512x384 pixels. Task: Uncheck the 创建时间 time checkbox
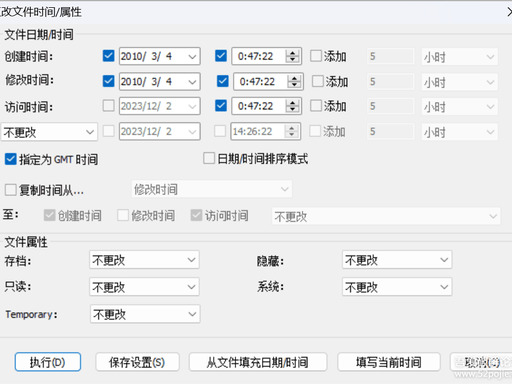click(x=221, y=56)
